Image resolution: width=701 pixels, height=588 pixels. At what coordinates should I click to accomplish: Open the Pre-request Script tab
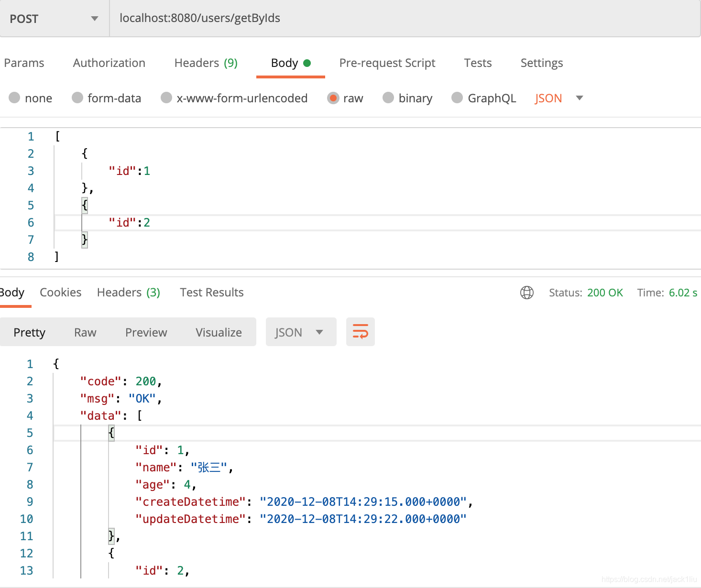tap(387, 63)
